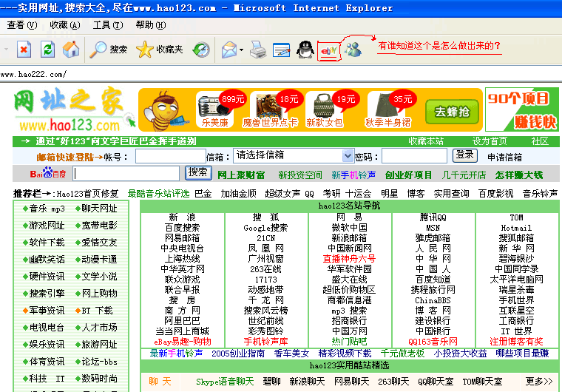Click the Baidu 搜索 button
Image resolution: width=562 pixels, height=392 pixels.
point(198,173)
